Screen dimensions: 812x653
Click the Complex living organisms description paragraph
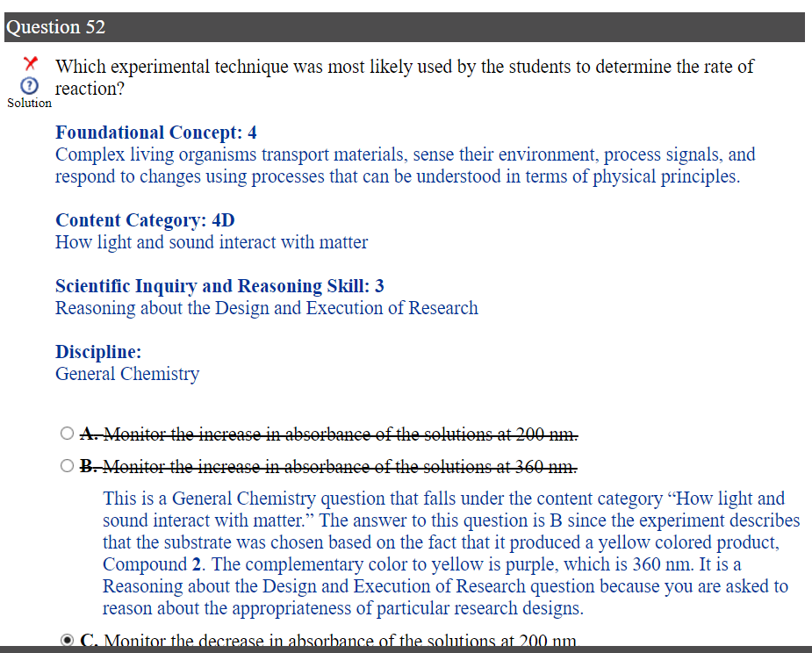[404, 166]
